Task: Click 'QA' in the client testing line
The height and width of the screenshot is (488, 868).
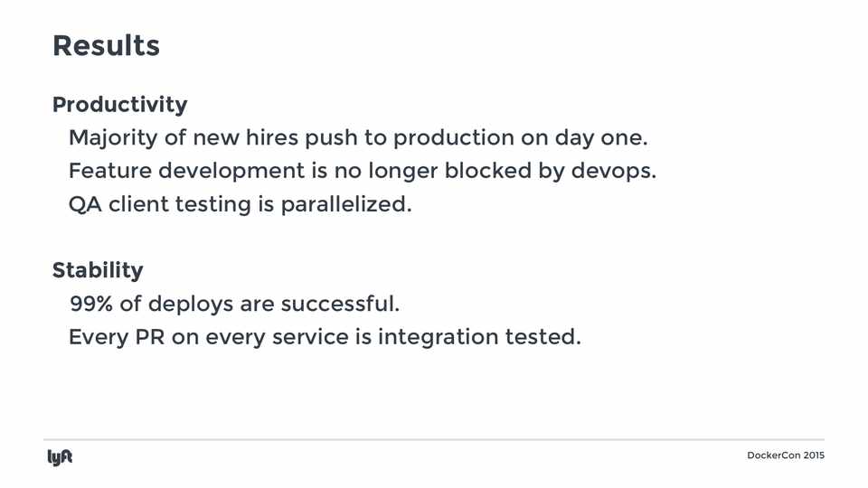Action: tap(85, 204)
